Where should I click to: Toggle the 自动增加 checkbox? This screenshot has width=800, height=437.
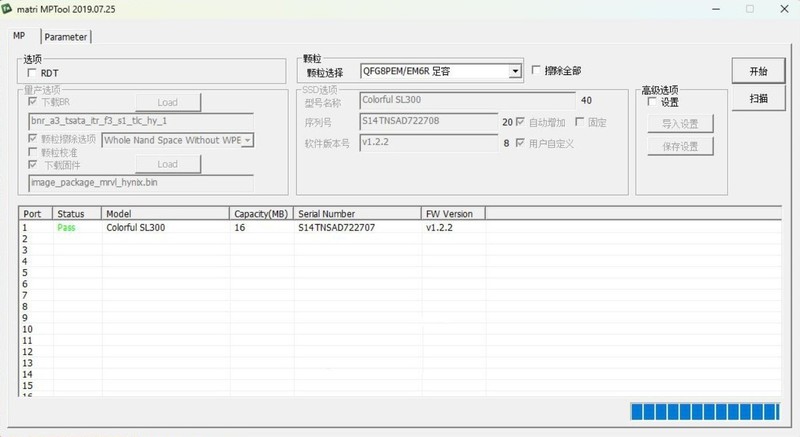coord(520,121)
